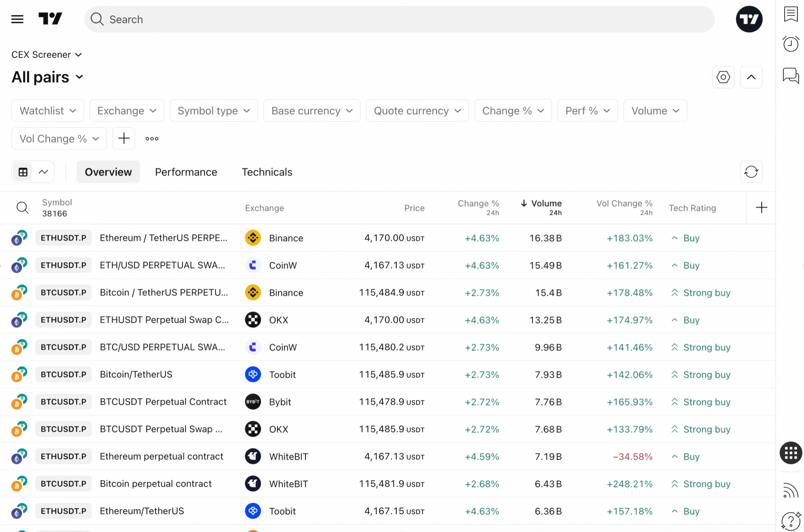Open the chats sidebar icon
Viewport: 804px width, 532px height.
[791, 75]
